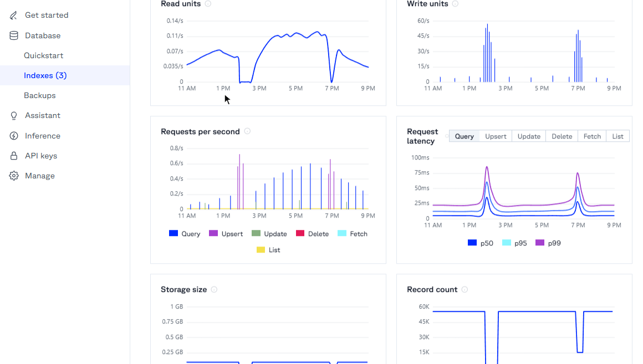Toggle p95 latency legend swatch
The image size is (643, 364).
point(507,243)
